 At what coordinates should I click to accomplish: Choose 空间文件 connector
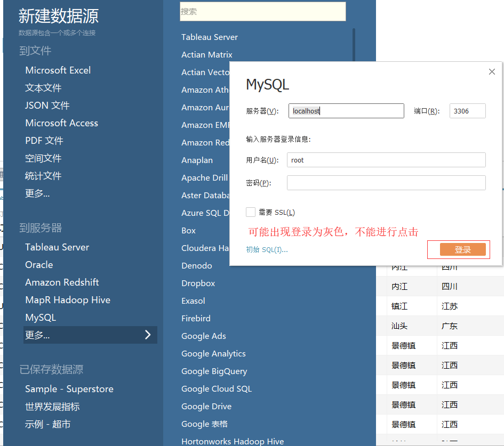[43, 158]
